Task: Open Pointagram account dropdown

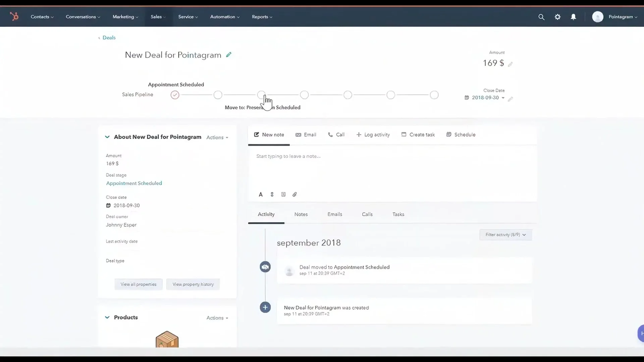Action: click(623, 17)
